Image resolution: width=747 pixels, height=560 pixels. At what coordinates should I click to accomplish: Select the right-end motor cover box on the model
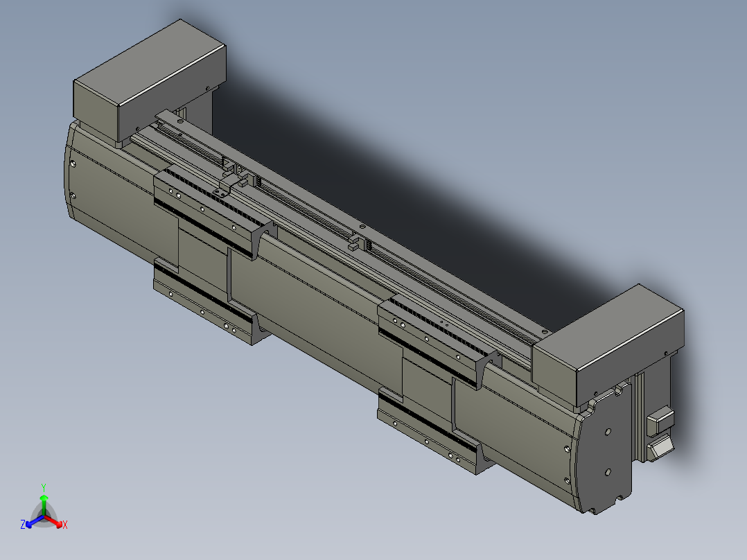[608, 345]
